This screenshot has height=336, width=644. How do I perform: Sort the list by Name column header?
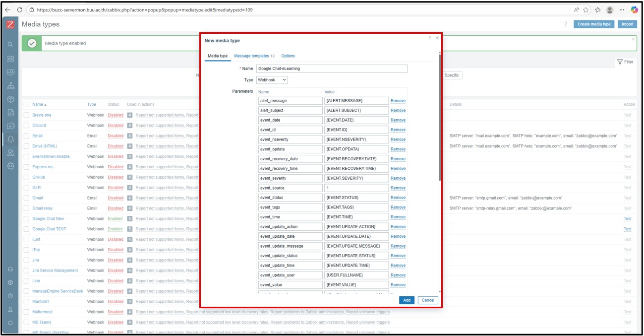[x=38, y=104]
